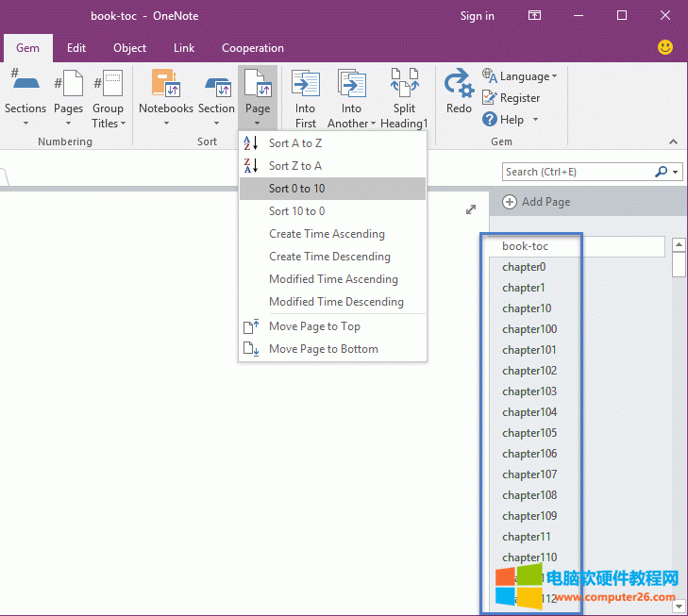
Task: Collapse the ribbon with the chevron
Action: pos(673,142)
